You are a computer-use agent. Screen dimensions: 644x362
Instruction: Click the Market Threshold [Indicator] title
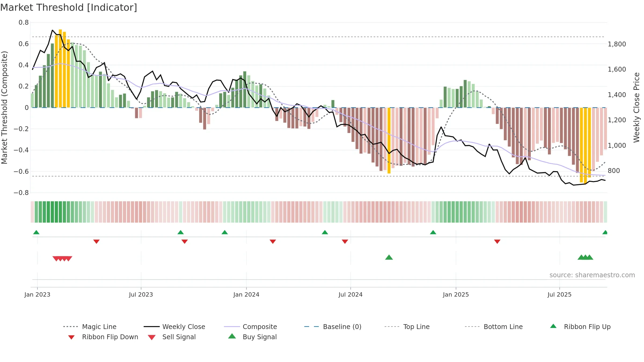coord(69,8)
